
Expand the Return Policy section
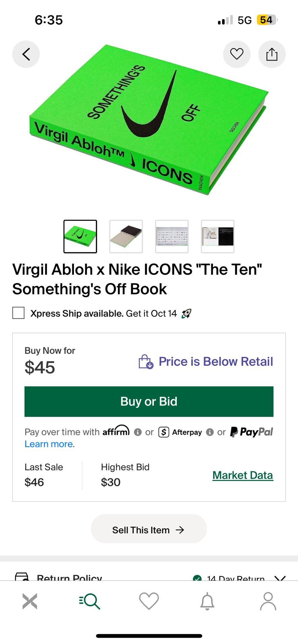280,578
